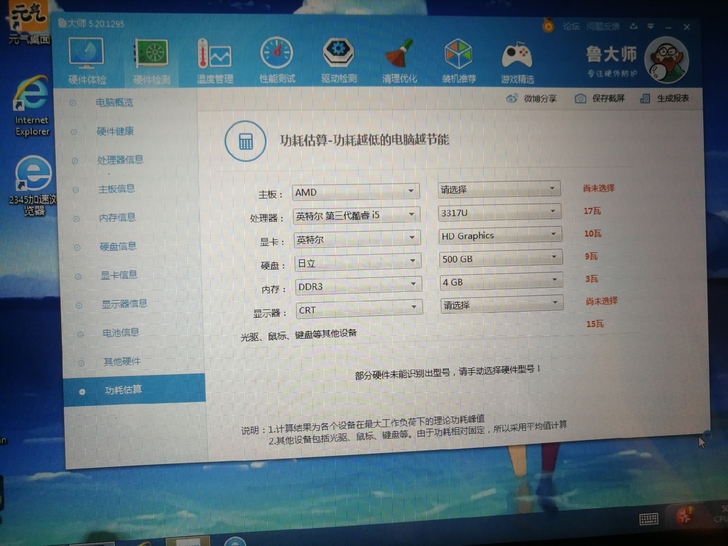Open 问题反馈 feedback link
Viewport: 728px width, 546px height.
coord(603,26)
